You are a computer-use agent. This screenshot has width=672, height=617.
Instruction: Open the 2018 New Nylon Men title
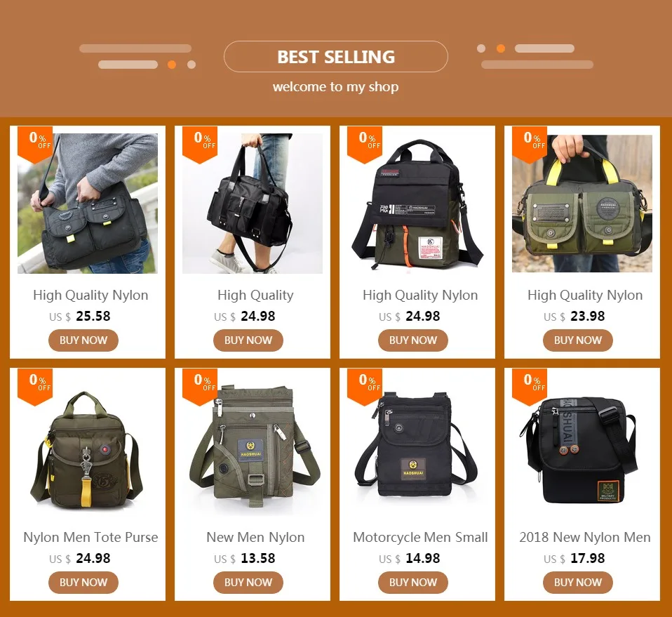(x=584, y=537)
